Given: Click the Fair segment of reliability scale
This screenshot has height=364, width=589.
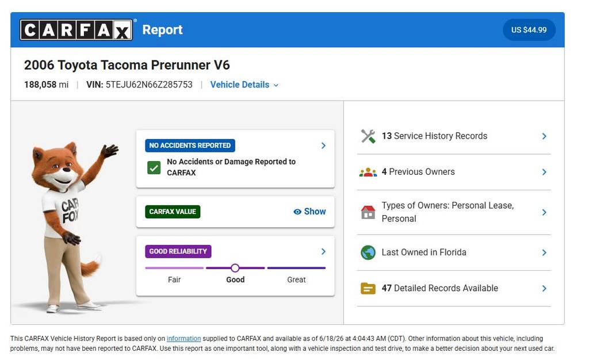Looking at the screenshot, I should [174, 268].
